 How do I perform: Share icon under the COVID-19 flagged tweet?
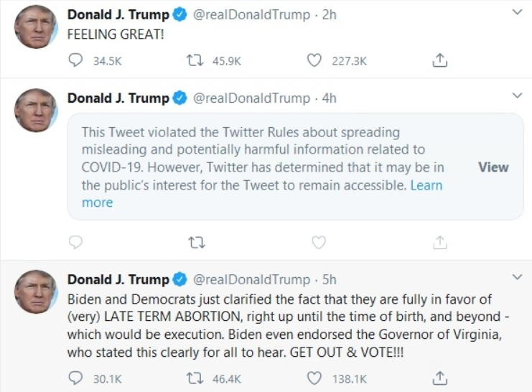click(x=441, y=242)
